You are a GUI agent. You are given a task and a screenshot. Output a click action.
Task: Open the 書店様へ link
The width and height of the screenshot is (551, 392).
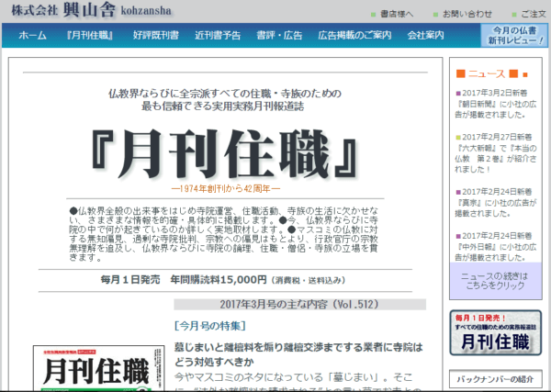[396, 14]
